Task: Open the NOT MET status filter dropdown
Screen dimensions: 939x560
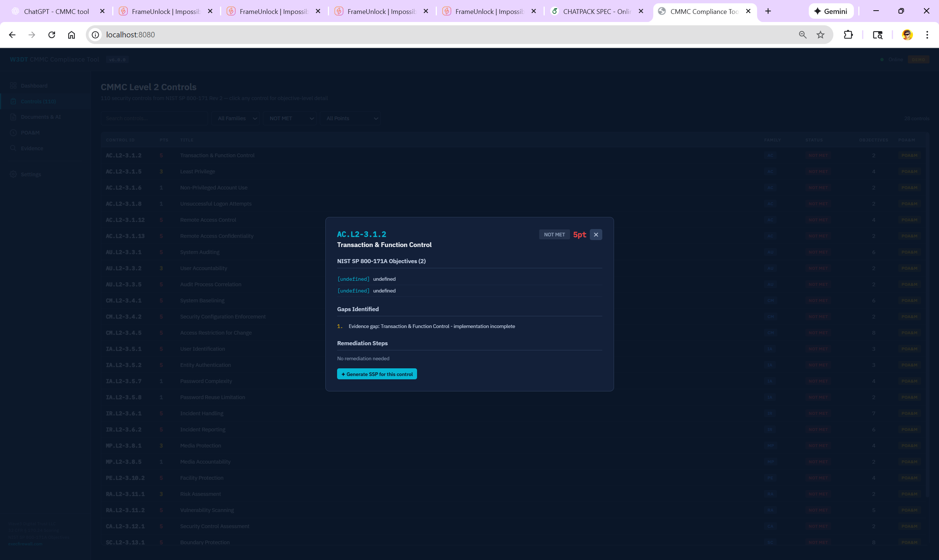Action: pyautogui.click(x=290, y=118)
